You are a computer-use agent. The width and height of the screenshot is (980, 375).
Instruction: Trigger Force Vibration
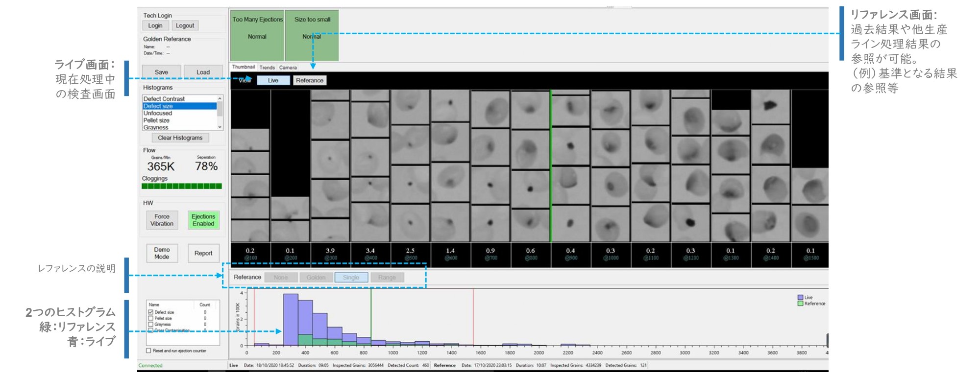[x=162, y=220]
